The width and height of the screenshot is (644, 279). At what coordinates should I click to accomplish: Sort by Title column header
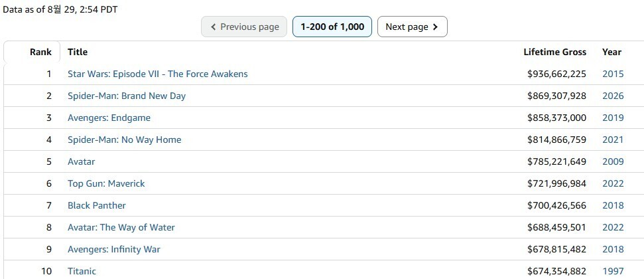click(x=78, y=52)
